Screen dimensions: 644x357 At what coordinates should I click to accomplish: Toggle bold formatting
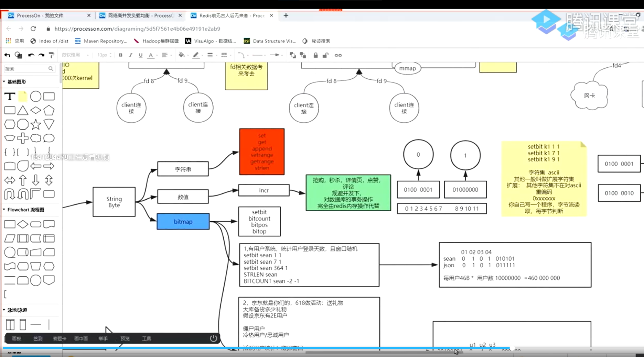(x=120, y=55)
